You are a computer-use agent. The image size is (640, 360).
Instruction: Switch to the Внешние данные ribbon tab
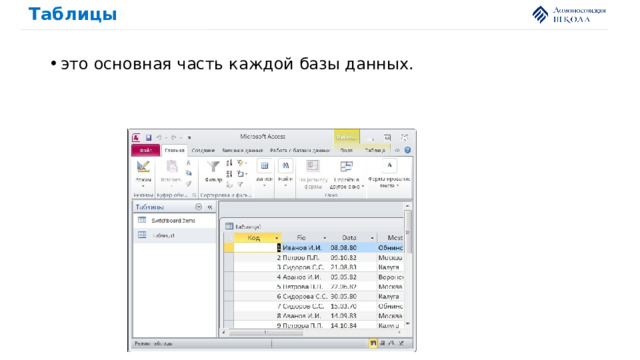[242, 150]
